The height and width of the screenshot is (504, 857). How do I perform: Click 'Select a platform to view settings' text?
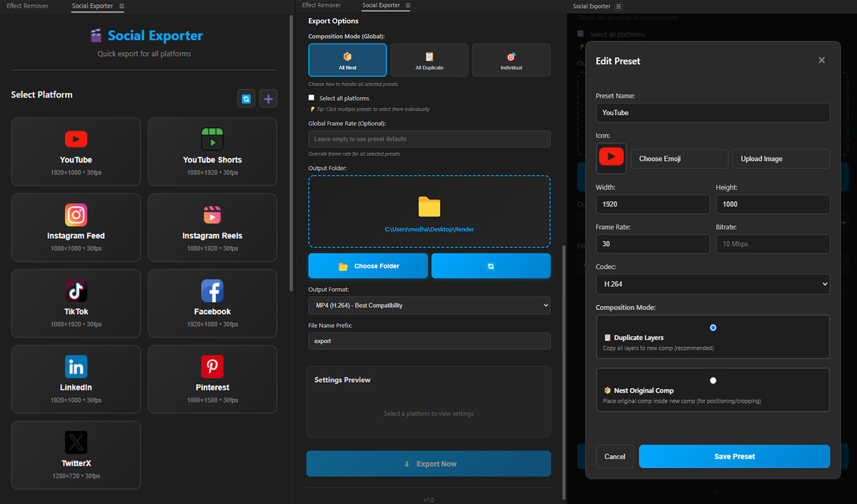(x=428, y=414)
